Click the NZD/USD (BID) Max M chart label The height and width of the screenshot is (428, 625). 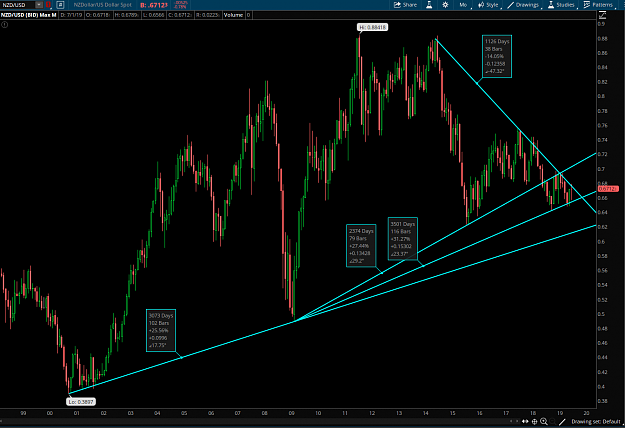[29, 15]
